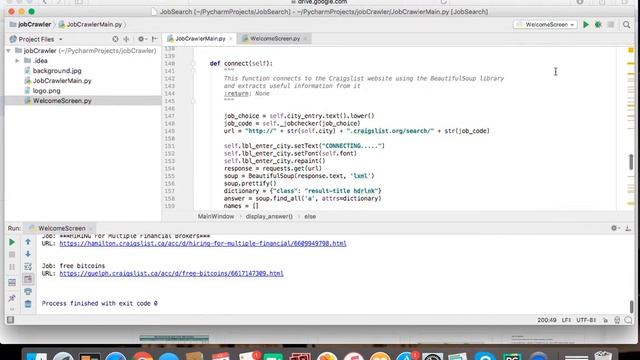Open the PyCharm icon in the Dock
Viewport: 640px width, 360px height.
click(512, 356)
